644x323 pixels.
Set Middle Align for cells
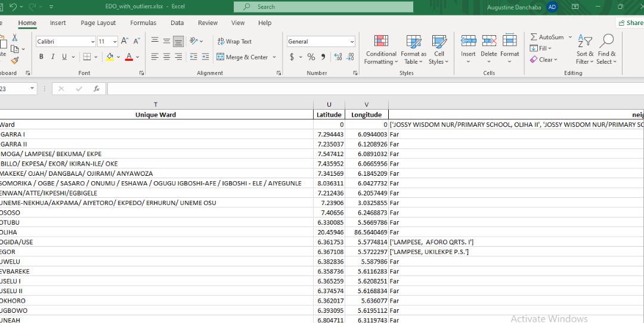tap(166, 41)
